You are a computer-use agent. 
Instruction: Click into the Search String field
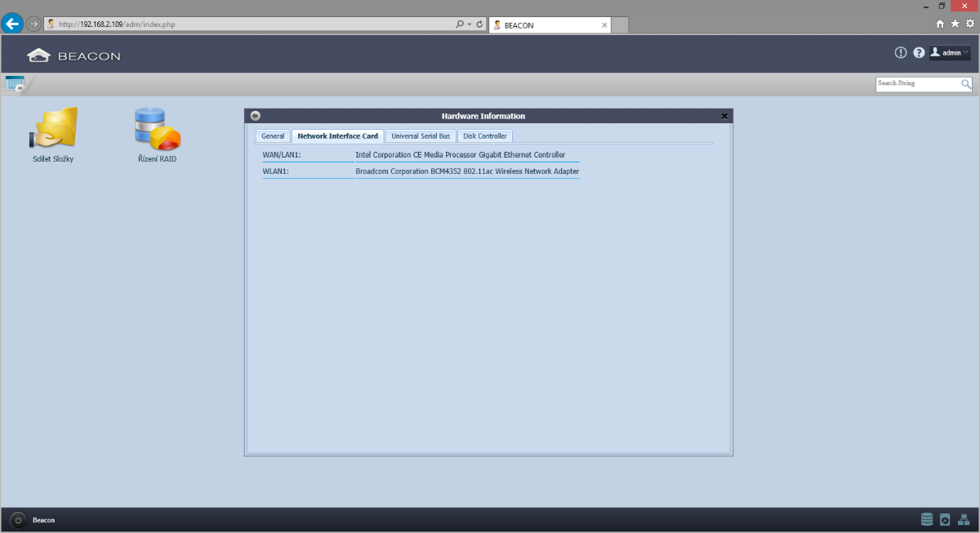916,84
